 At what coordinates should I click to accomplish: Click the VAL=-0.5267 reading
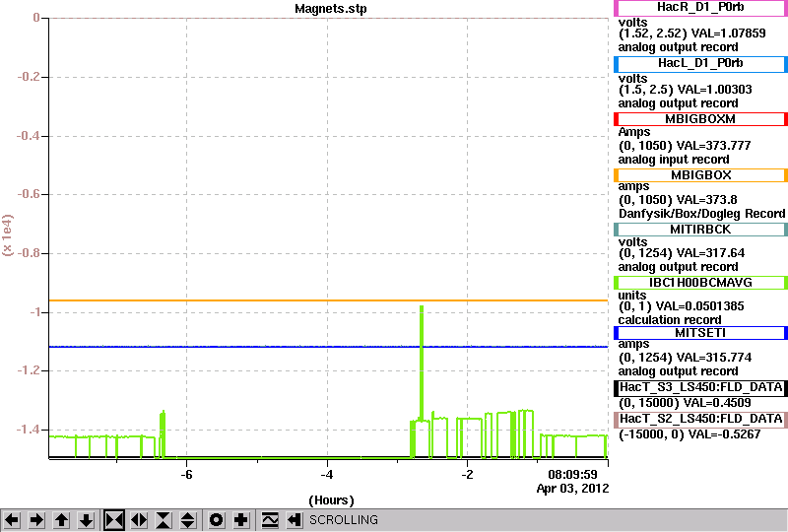(724, 434)
